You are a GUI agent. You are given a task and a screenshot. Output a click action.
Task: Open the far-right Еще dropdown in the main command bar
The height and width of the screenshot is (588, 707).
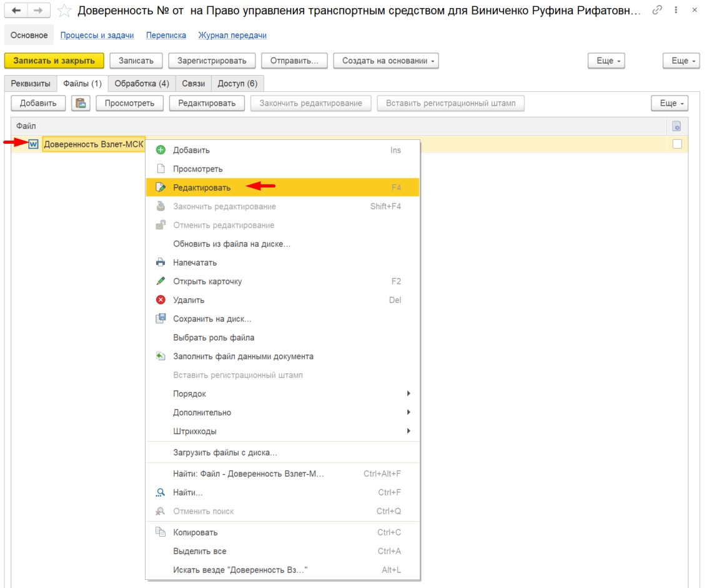(681, 61)
